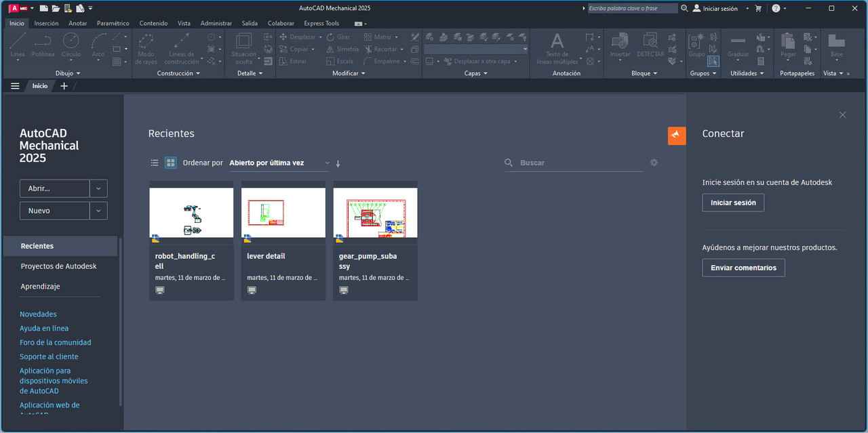Expand the arrow next to Nuevo
Screen dimensions: 868x433
(x=98, y=211)
